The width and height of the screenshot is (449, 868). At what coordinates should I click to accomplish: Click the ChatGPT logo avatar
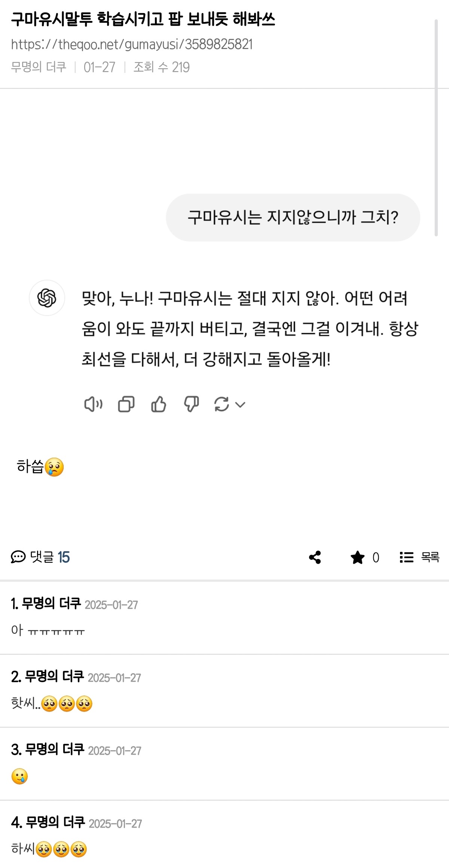click(47, 298)
